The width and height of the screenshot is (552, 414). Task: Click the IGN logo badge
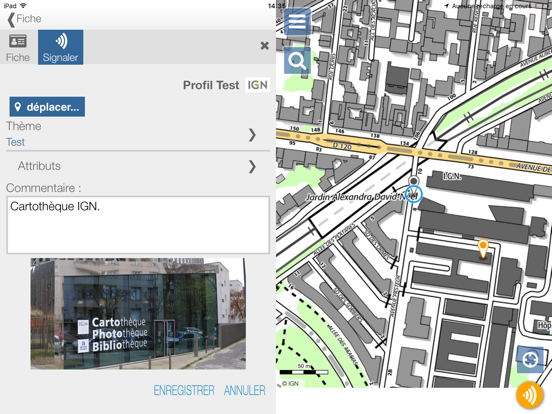(x=258, y=85)
